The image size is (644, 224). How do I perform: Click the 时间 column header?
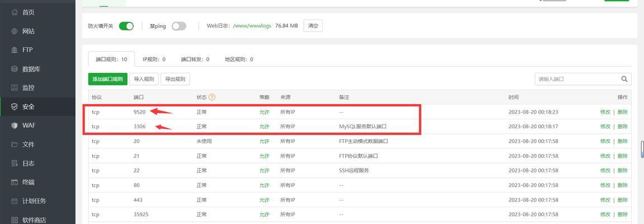pos(514,97)
